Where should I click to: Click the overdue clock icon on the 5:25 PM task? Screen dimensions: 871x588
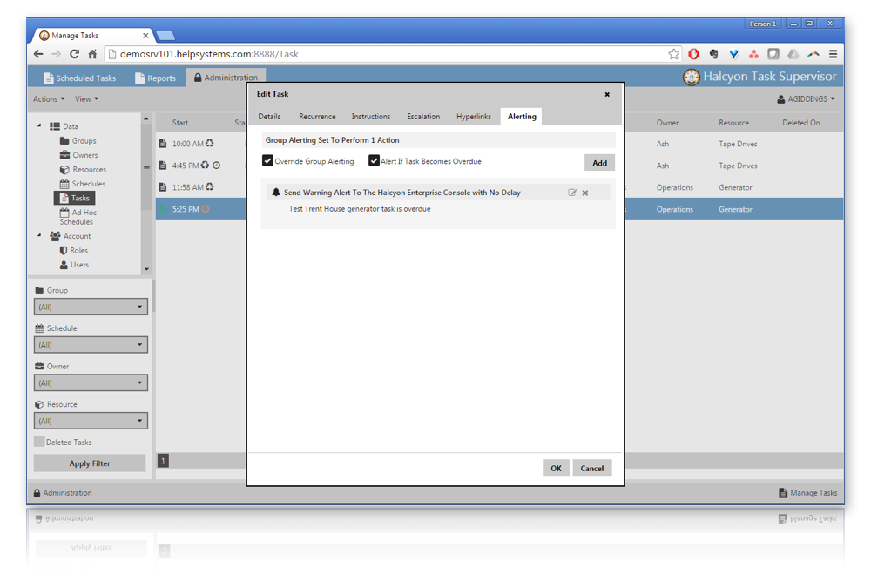click(205, 209)
